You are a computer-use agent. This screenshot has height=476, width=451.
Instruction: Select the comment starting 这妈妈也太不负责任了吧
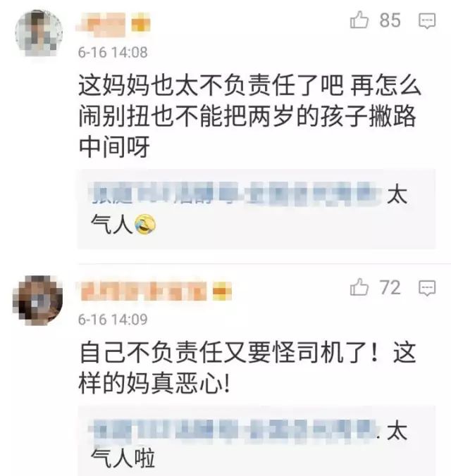[249, 115]
